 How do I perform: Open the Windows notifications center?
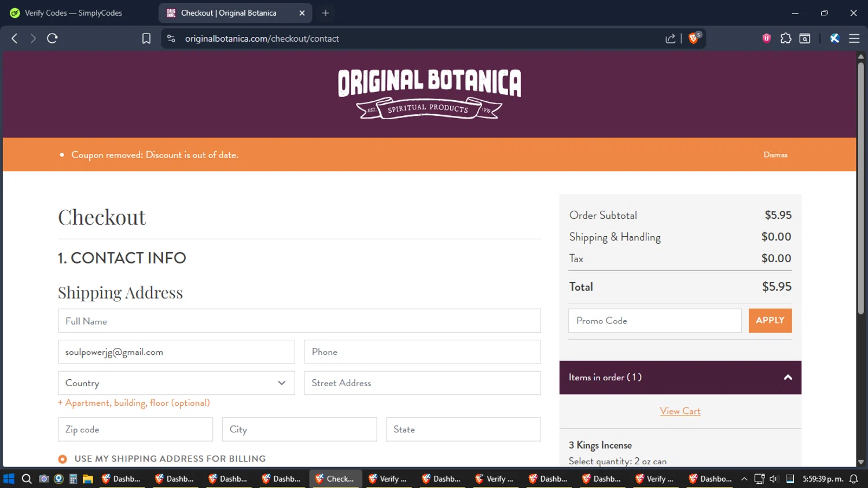click(854, 479)
